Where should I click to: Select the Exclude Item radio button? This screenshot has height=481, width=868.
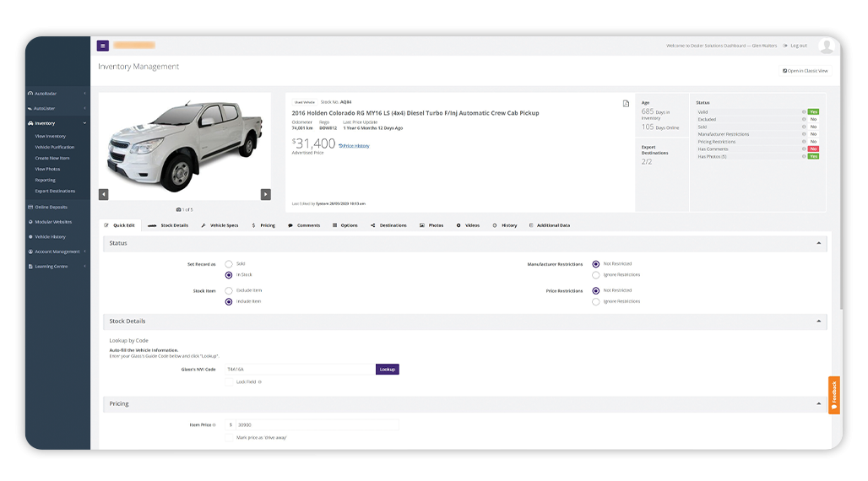click(x=229, y=290)
